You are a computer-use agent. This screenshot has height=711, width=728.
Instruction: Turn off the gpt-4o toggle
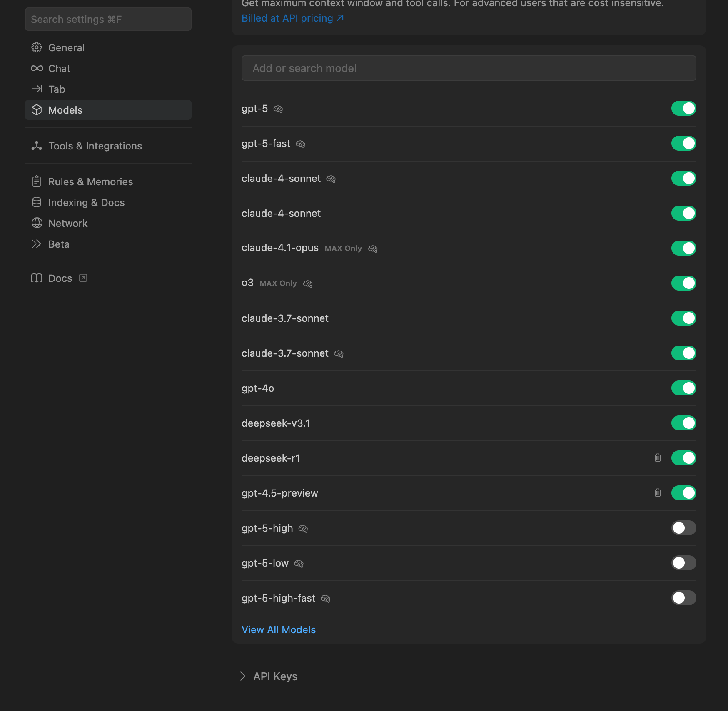pyautogui.click(x=683, y=388)
